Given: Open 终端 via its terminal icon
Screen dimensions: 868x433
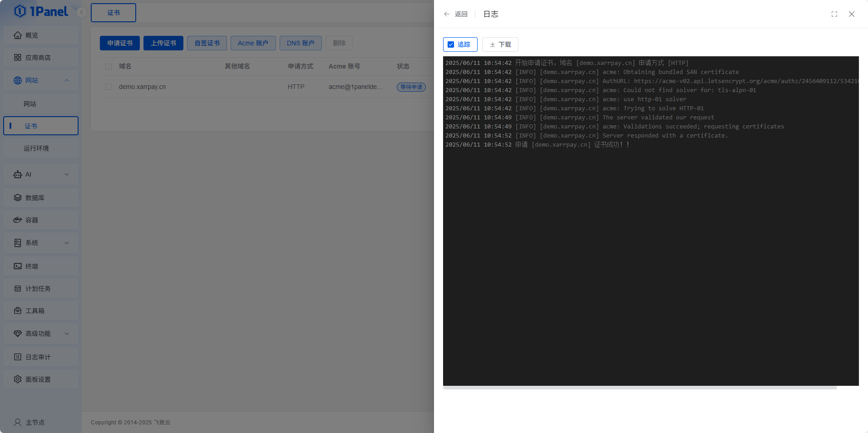Looking at the screenshot, I should point(18,266).
